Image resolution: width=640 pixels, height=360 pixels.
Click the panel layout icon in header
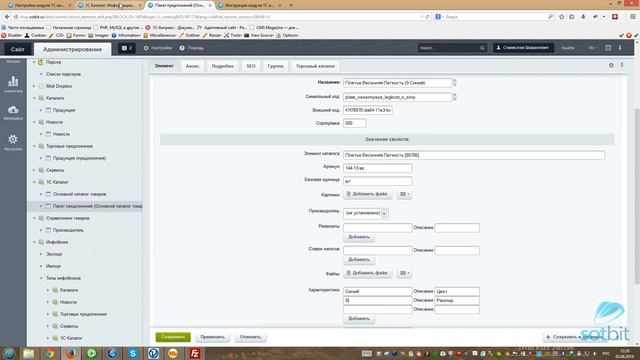pos(608,48)
